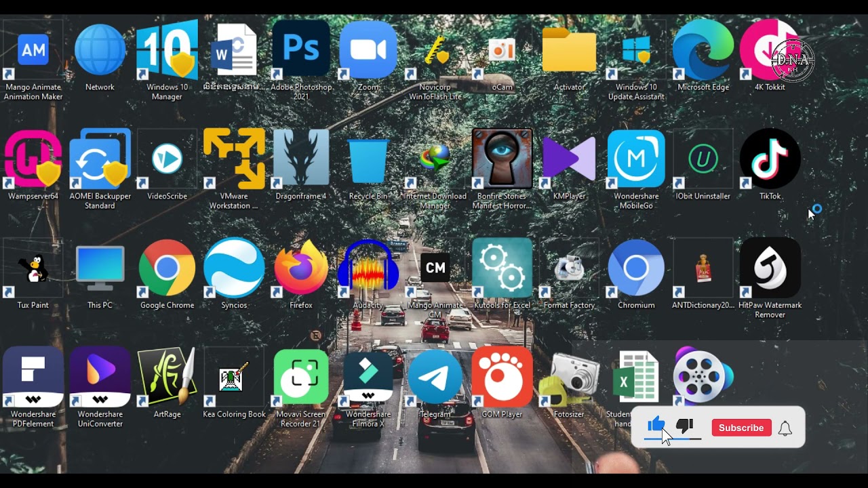Open the Kea Coloring Book shortcut
Viewport: 868px width, 488px height.
(234, 378)
